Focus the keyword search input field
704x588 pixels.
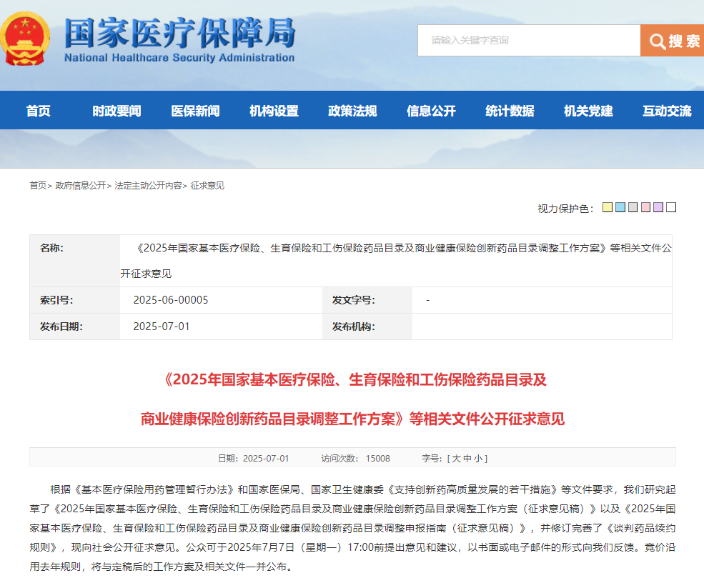pyautogui.click(x=528, y=41)
